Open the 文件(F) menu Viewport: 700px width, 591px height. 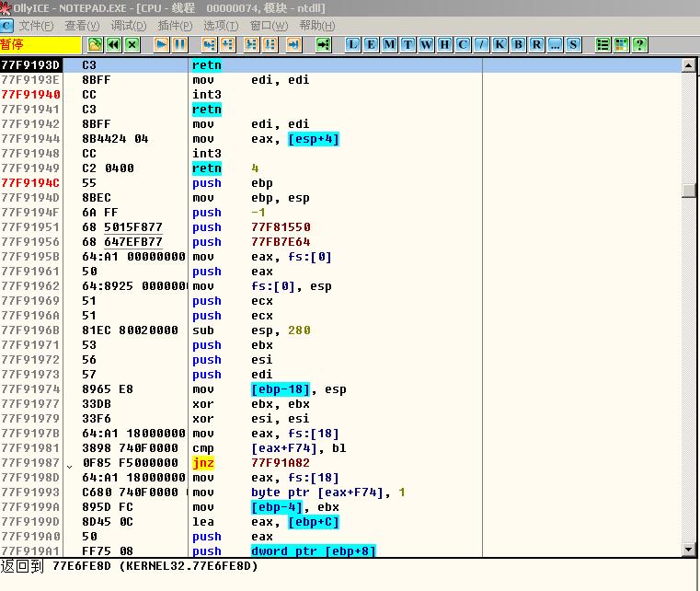tap(36, 26)
